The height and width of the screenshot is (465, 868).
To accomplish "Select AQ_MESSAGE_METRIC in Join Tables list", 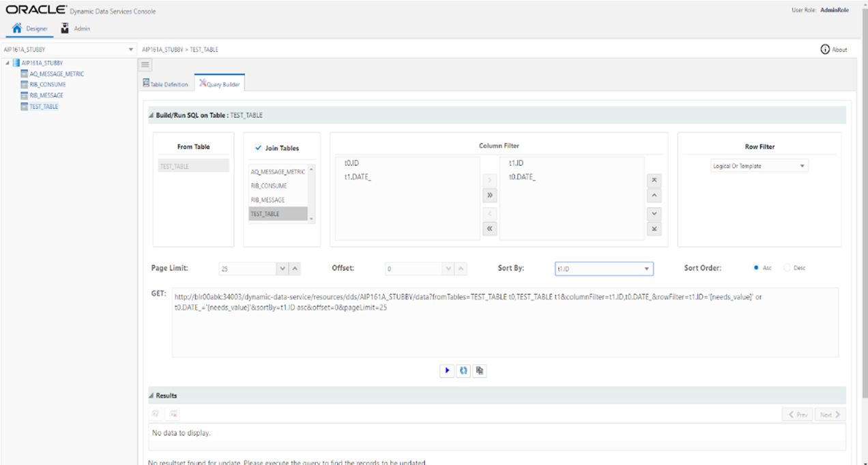I will click(278, 172).
